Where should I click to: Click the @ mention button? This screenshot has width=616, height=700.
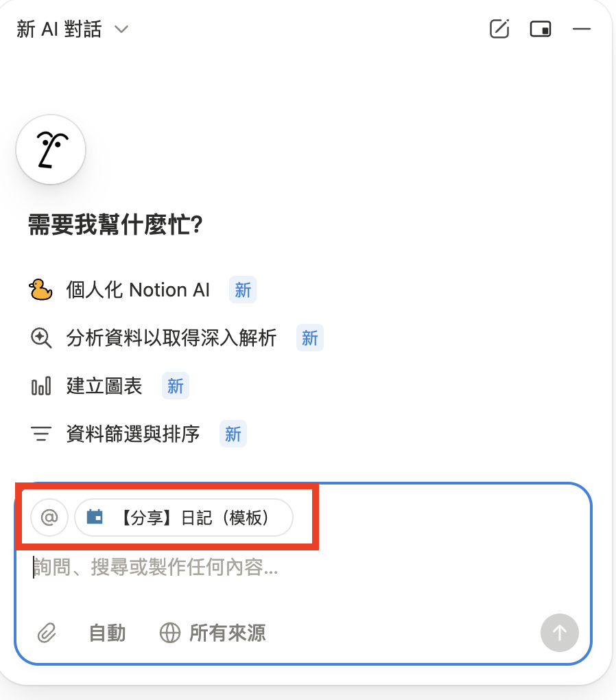pos(49,517)
